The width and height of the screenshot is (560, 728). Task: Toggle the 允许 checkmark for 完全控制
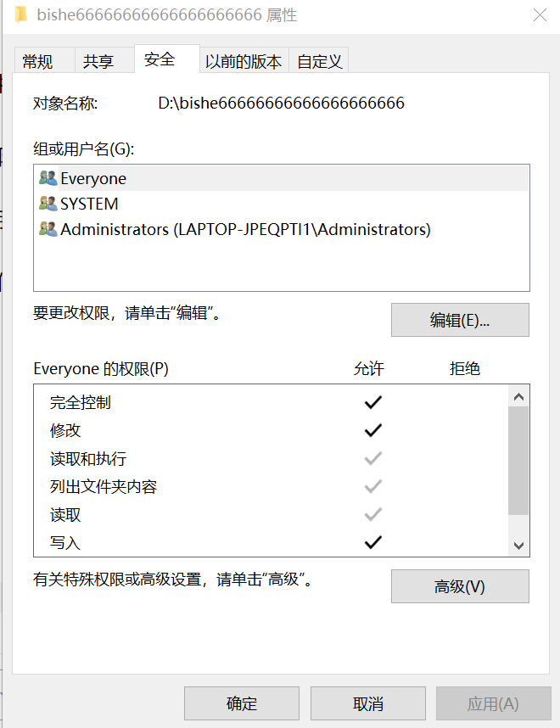pyautogui.click(x=372, y=401)
